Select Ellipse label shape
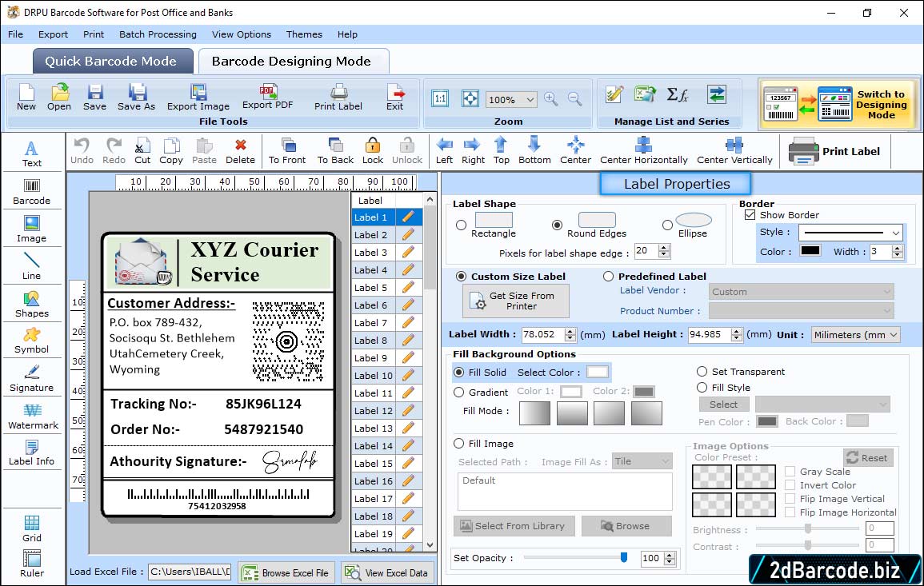 click(x=667, y=225)
